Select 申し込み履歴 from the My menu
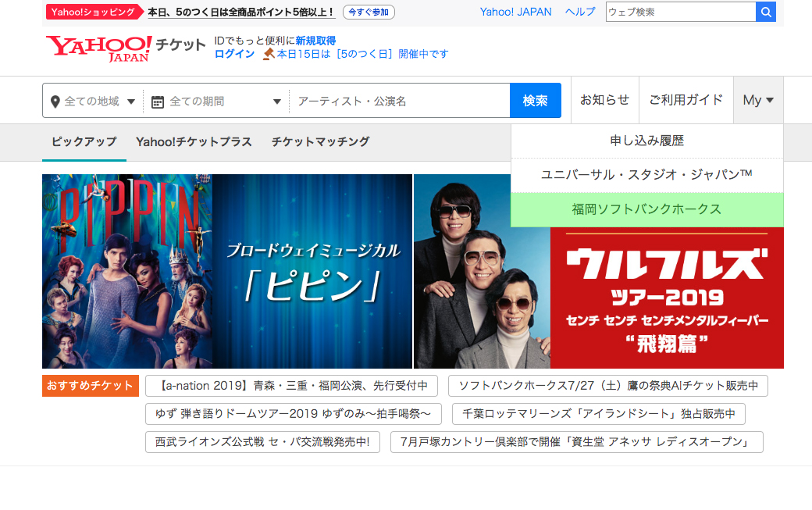Screen dimensions: 812x510 click(x=646, y=141)
